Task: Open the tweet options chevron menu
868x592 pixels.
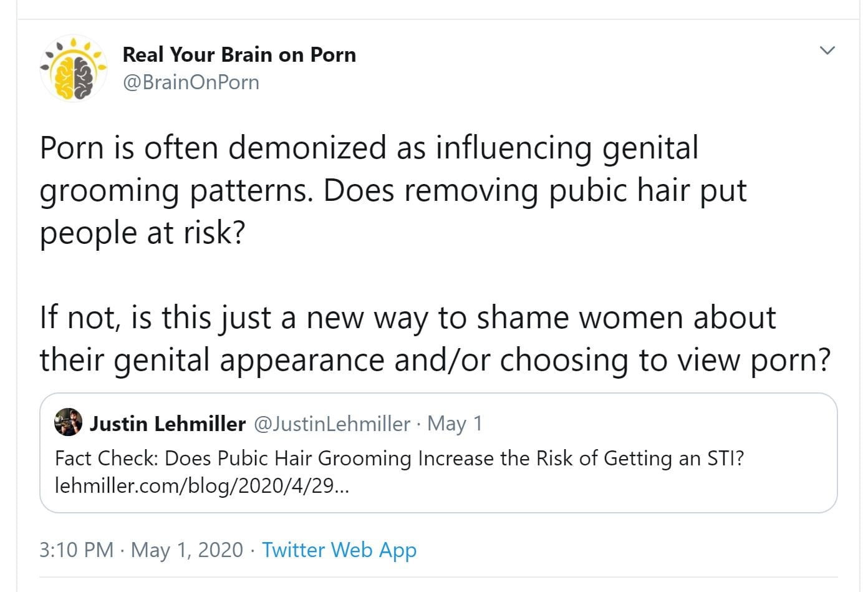Action: pyautogui.click(x=827, y=51)
